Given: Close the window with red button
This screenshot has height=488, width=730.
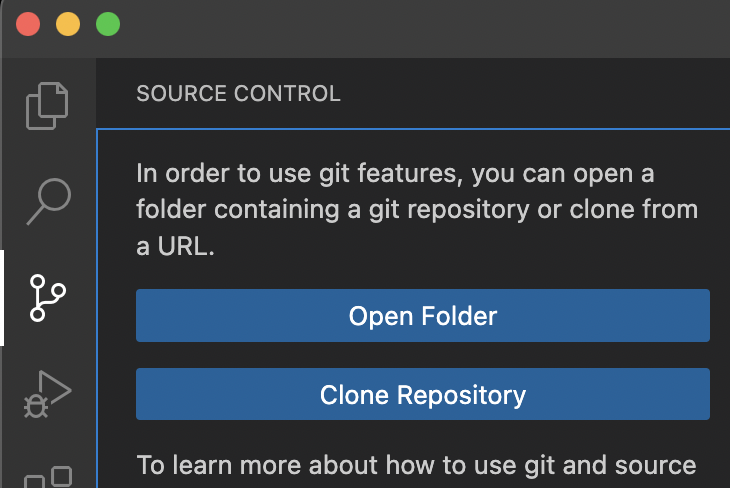Looking at the screenshot, I should [28, 24].
